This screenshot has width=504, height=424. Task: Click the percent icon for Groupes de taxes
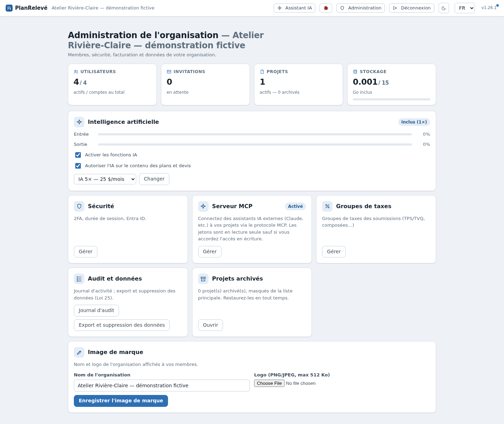tap(327, 206)
